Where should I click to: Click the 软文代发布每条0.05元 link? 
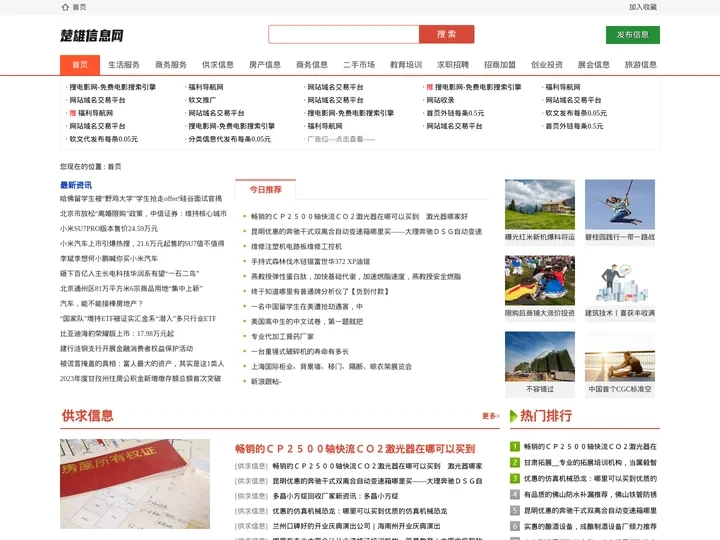point(103,139)
